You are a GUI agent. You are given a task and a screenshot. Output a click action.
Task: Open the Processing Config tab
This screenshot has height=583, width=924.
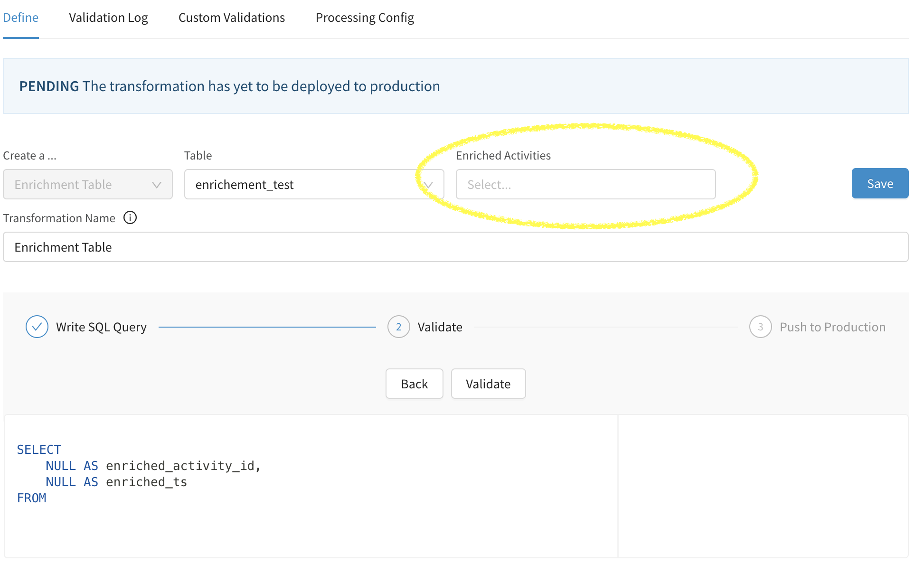click(x=365, y=18)
